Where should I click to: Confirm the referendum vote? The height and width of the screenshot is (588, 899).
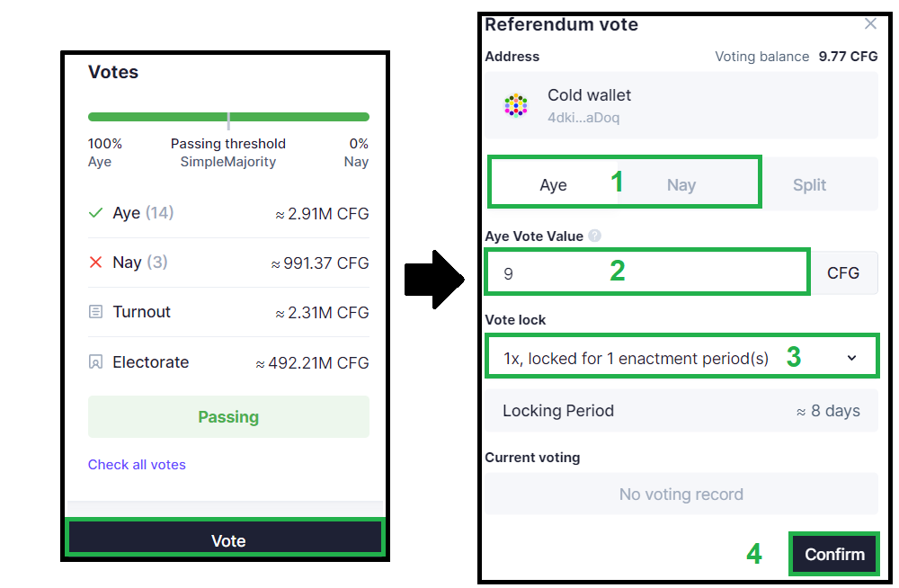[834, 554]
